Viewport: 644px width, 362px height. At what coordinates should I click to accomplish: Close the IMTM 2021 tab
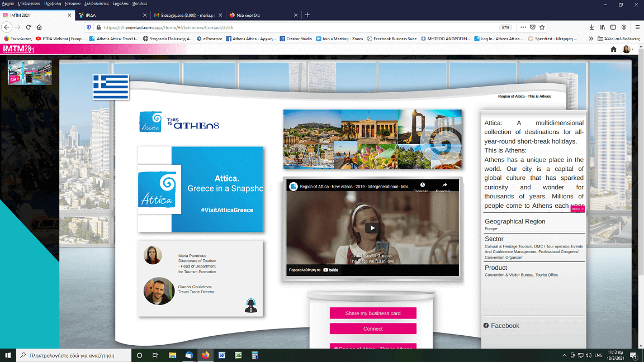tap(69, 15)
